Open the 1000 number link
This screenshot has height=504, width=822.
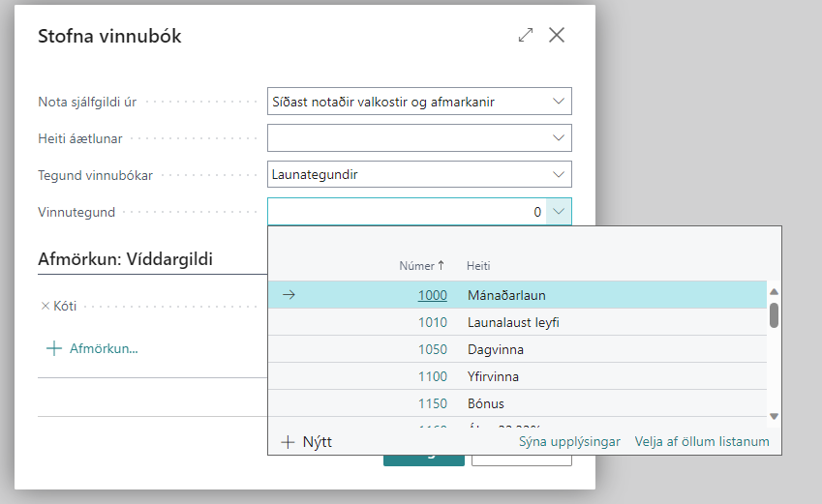point(432,295)
